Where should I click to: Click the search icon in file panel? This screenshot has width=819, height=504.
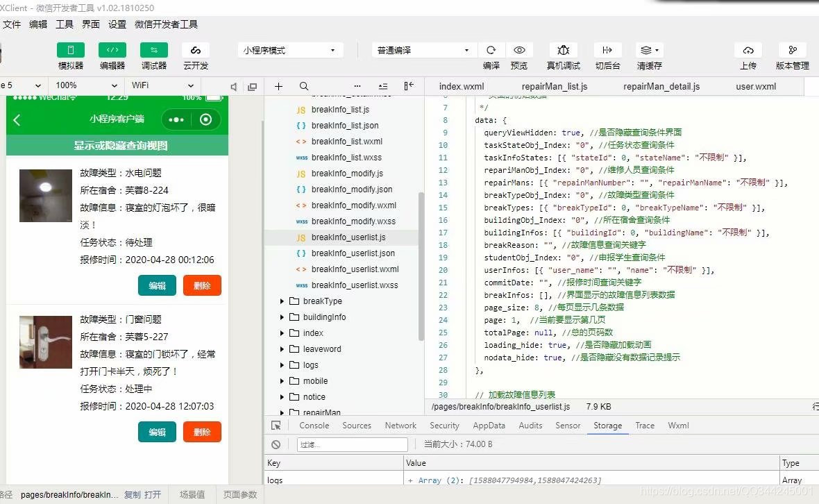(304, 86)
